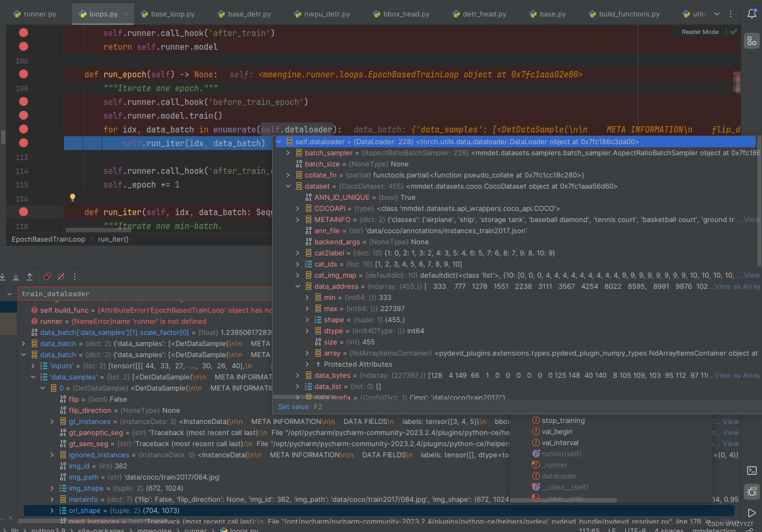Click Reader Mode button
Image resolution: width=762 pixels, height=532 pixels.
click(700, 32)
